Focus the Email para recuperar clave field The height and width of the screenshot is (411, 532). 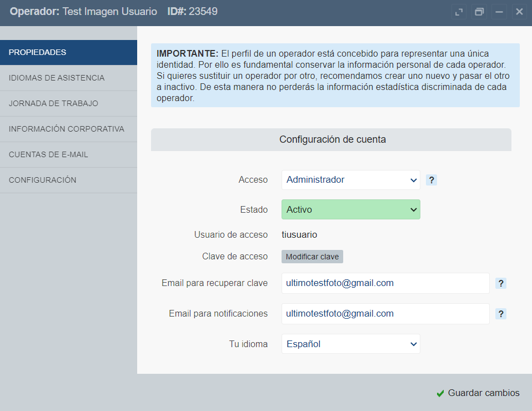(385, 283)
